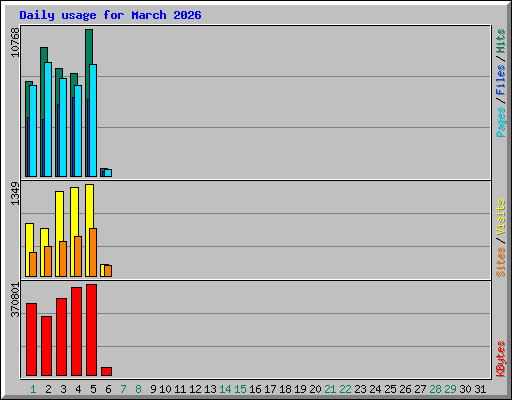Select the red KBytes bar for day 3

[x=61, y=337]
